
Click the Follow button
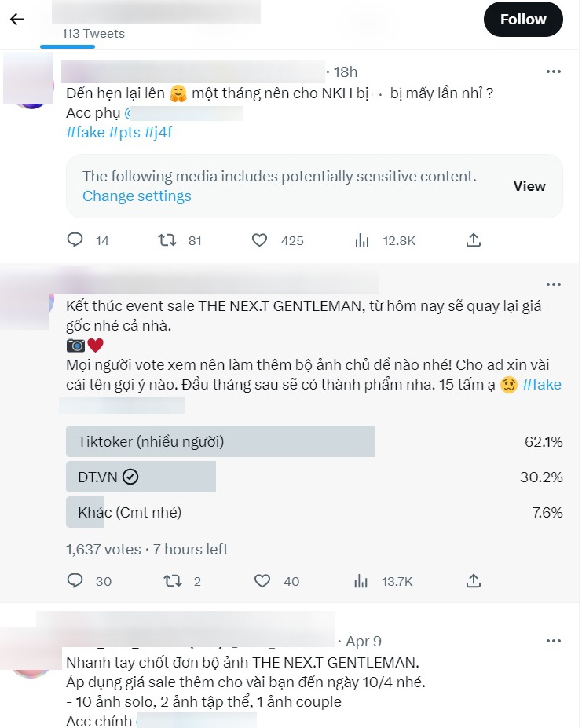523,19
